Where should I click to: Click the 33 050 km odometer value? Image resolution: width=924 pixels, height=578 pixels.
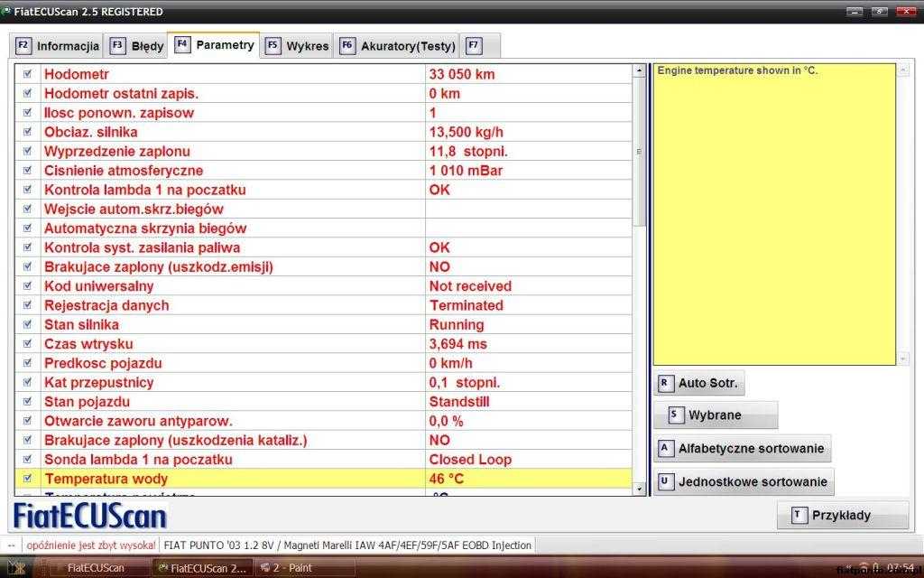[x=462, y=74]
